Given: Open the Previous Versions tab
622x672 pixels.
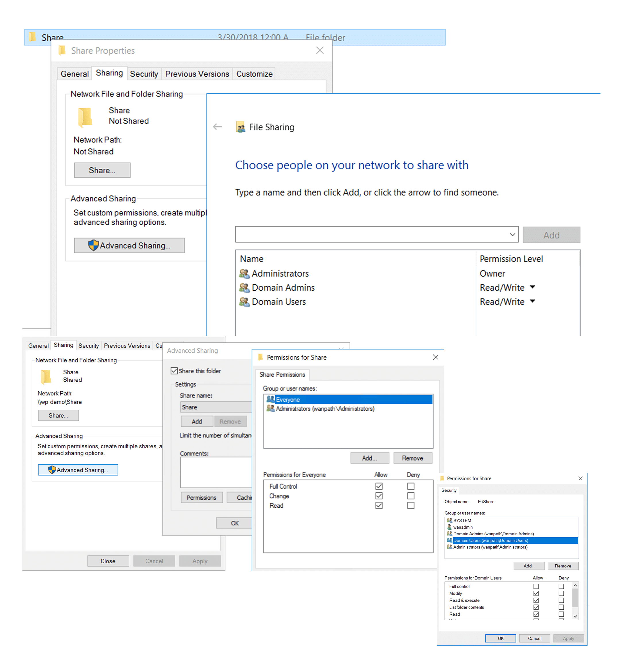Looking at the screenshot, I should point(197,74).
